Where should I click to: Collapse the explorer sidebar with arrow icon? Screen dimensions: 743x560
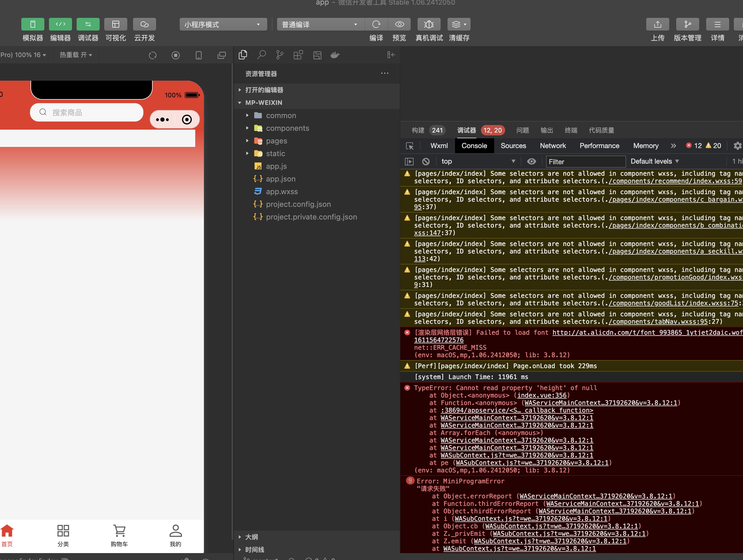(391, 55)
